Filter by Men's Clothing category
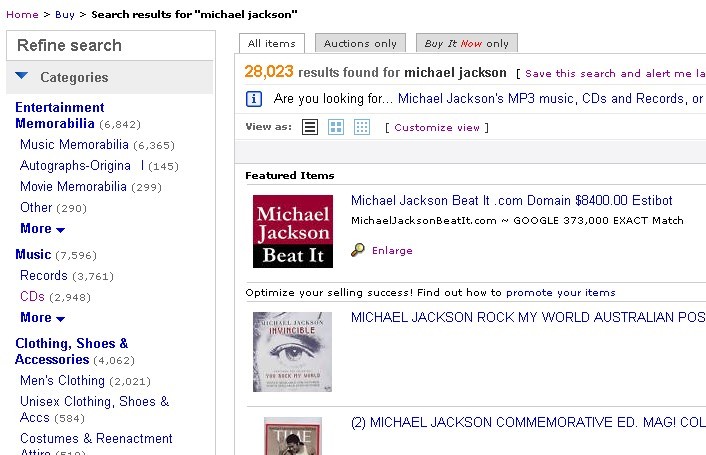 pyautogui.click(x=62, y=381)
